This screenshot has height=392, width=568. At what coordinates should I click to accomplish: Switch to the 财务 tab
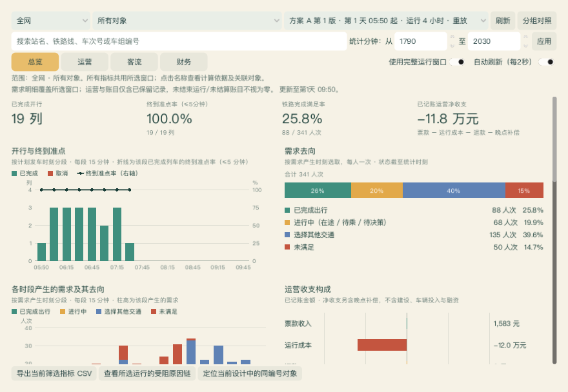(x=184, y=62)
